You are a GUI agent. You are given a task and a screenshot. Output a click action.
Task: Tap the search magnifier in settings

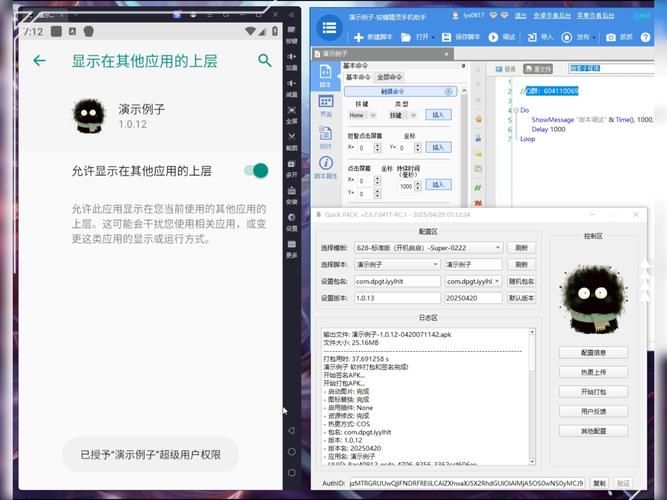[265, 60]
